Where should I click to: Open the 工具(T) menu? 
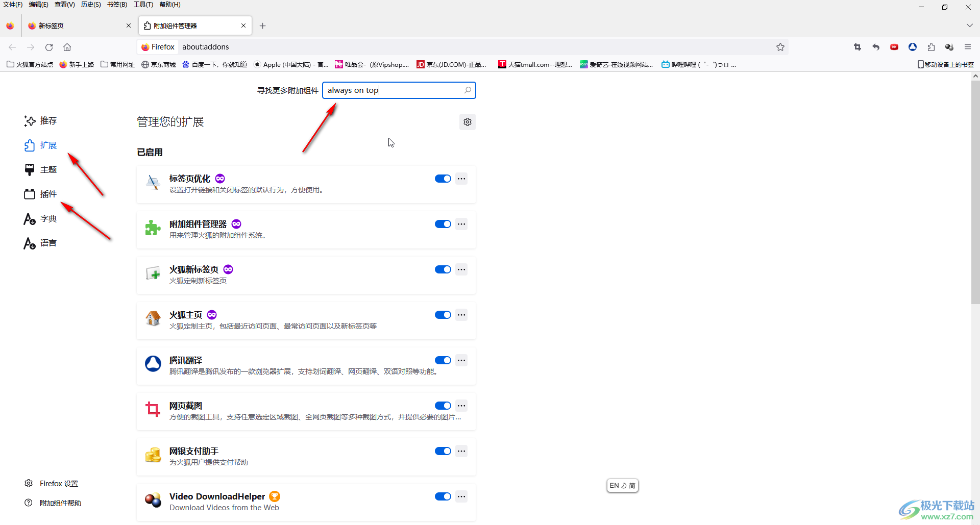143,5
